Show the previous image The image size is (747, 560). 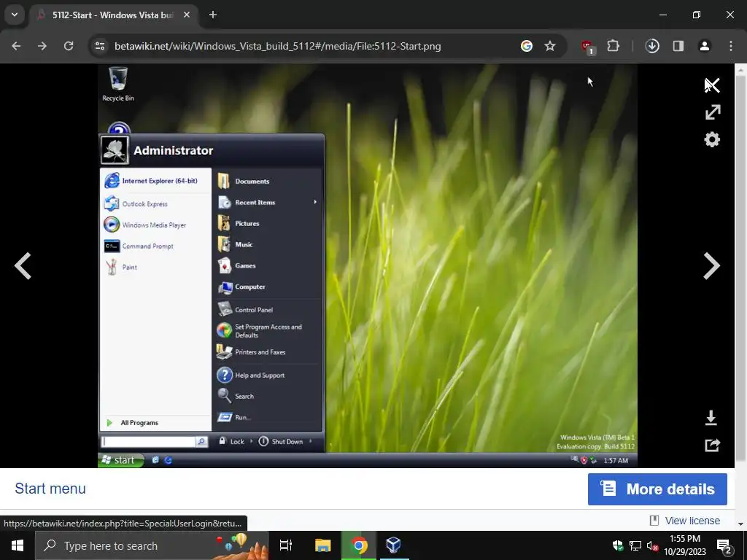click(x=23, y=265)
